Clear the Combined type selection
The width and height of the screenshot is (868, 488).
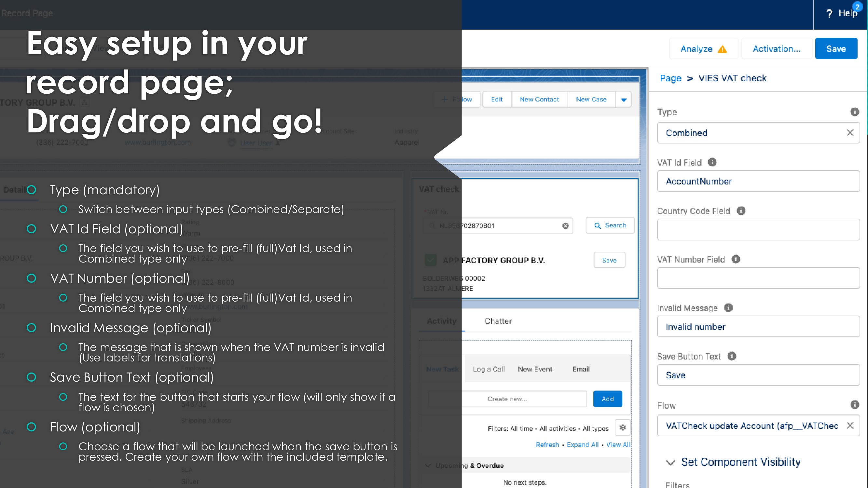[850, 133]
